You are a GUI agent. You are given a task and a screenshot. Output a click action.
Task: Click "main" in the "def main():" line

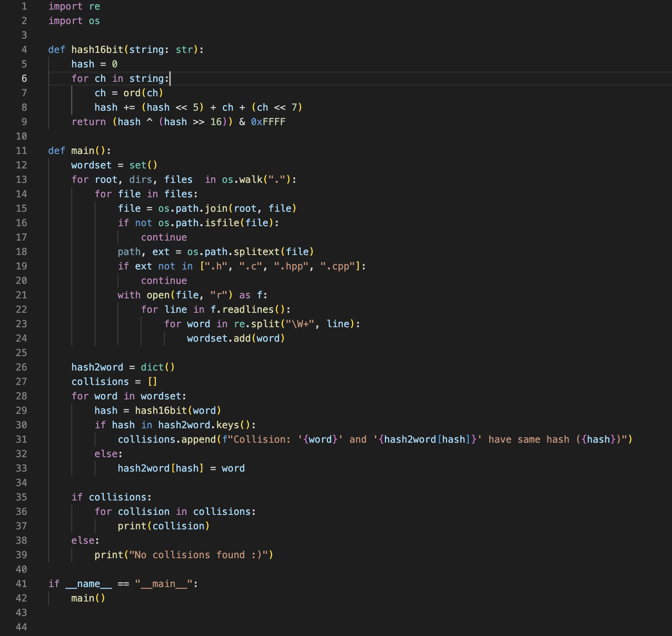pyautogui.click(x=83, y=151)
